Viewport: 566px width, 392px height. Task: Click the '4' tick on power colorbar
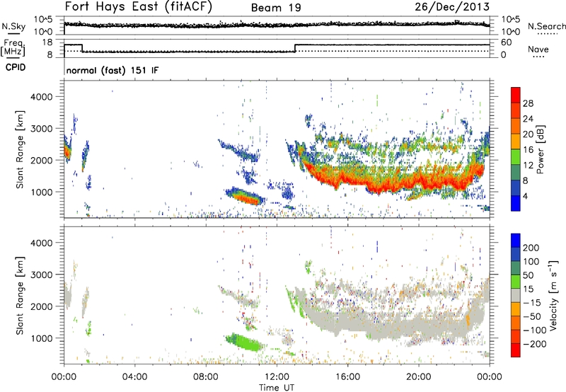pos(526,196)
